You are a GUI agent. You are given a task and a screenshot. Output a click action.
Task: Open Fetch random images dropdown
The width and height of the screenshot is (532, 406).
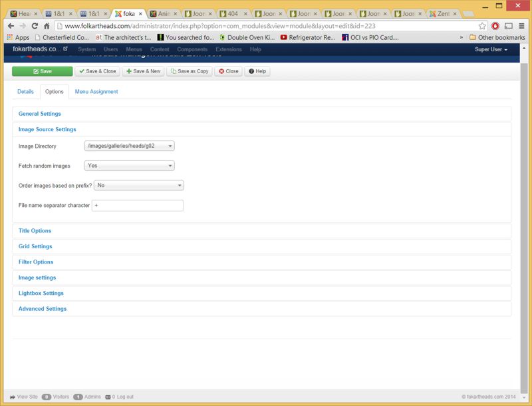(129, 166)
